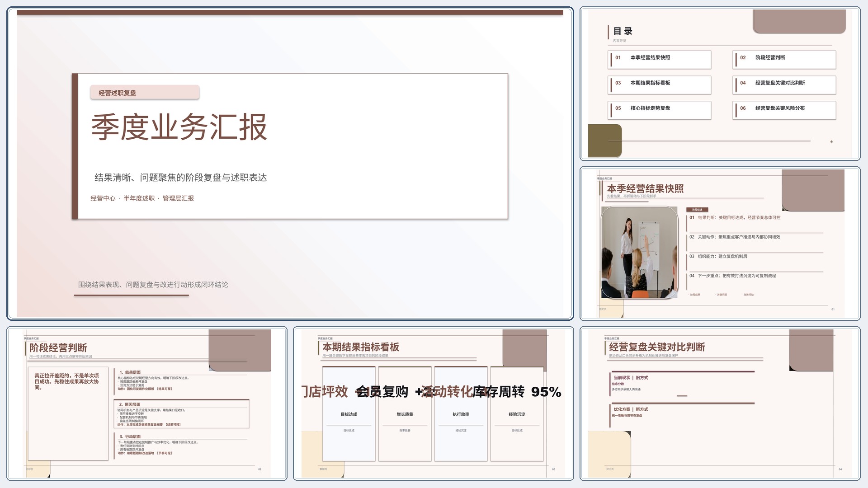Click the 季度业务汇报 main title text
The image size is (868, 488).
pos(179,127)
